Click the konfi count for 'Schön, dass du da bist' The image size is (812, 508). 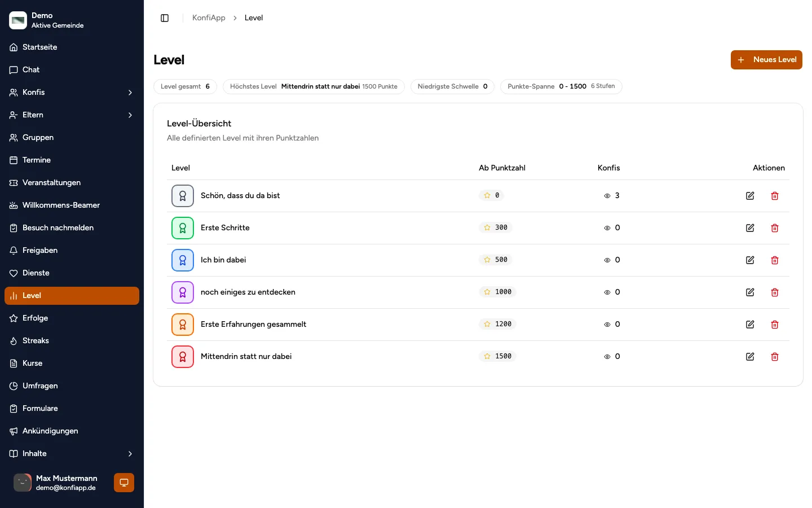[x=612, y=196]
